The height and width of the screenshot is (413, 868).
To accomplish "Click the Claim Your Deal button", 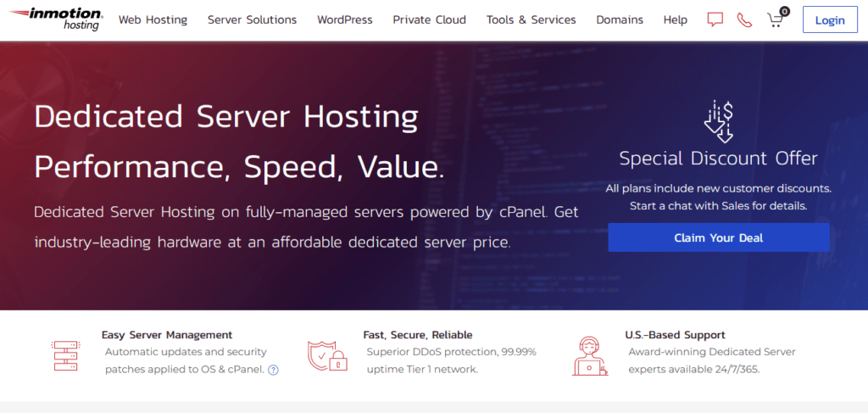I will pos(719,237).
